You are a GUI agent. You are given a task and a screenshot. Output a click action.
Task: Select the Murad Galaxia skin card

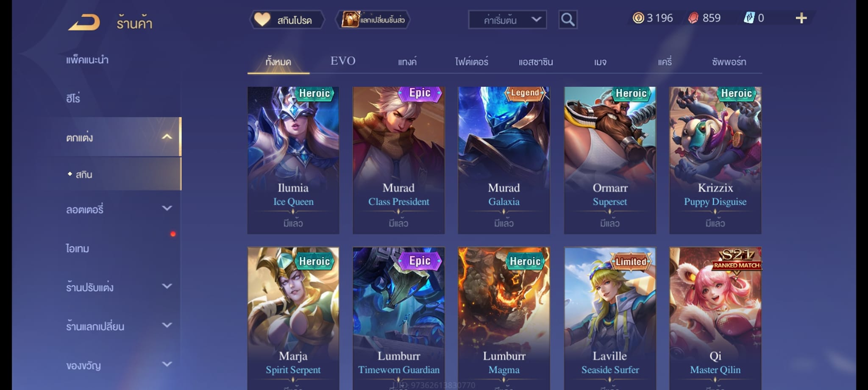tap(504, 160)
